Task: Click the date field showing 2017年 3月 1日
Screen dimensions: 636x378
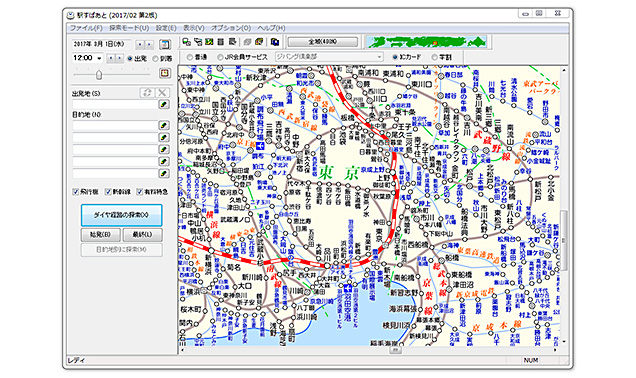Action: click(101, 44)
